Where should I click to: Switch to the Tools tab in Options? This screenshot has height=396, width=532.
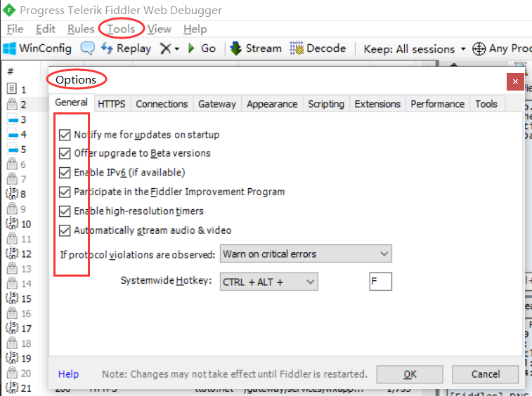[486, 104]
